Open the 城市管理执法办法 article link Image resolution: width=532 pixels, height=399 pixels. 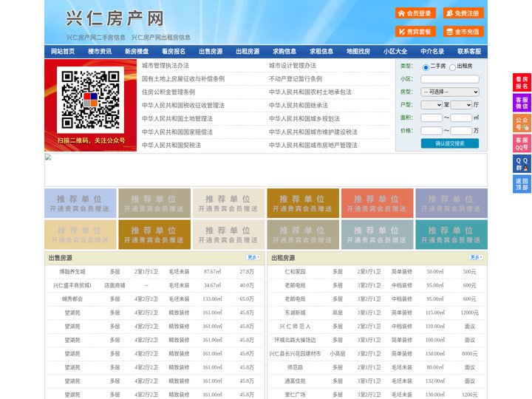(166, 66)
